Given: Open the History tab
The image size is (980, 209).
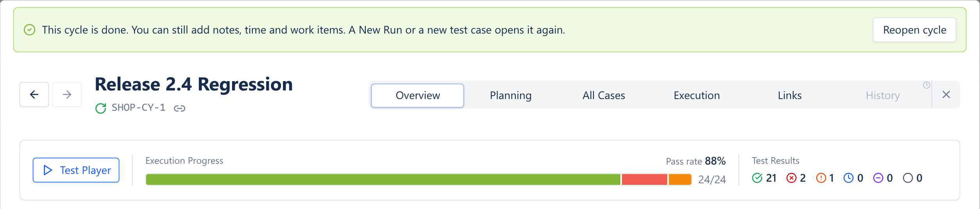Looking at the screenshot, I should coord(883,96).
